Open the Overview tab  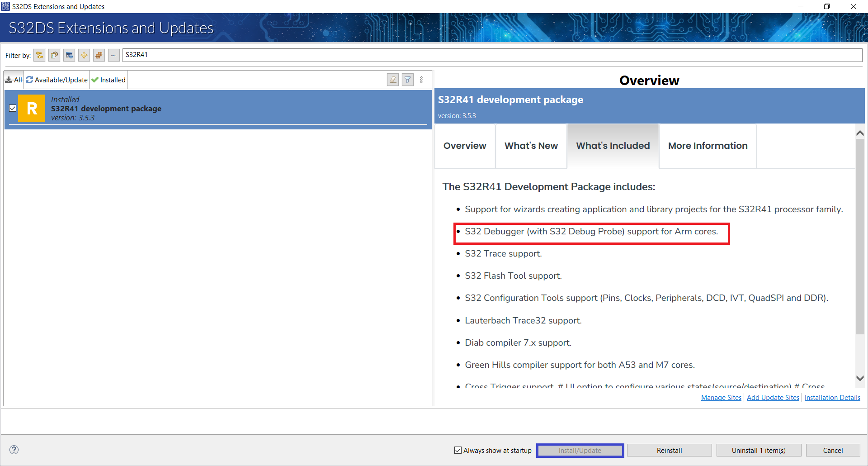click(x=465, y=146)
